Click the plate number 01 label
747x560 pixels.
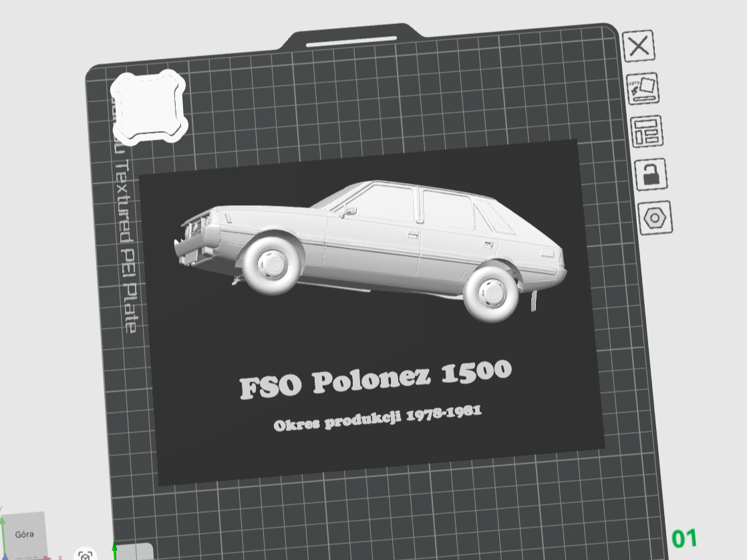click(x=684, y=539)
